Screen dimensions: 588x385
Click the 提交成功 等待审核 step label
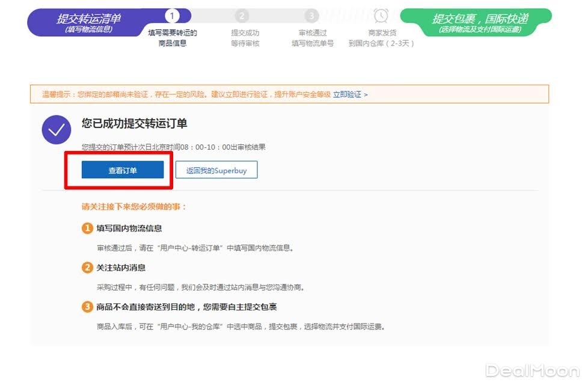tap(245, 38)
